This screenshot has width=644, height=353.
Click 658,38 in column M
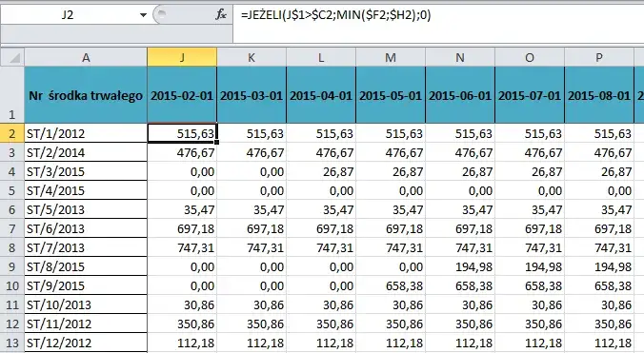pyautogui.click(x=391, y=285)
